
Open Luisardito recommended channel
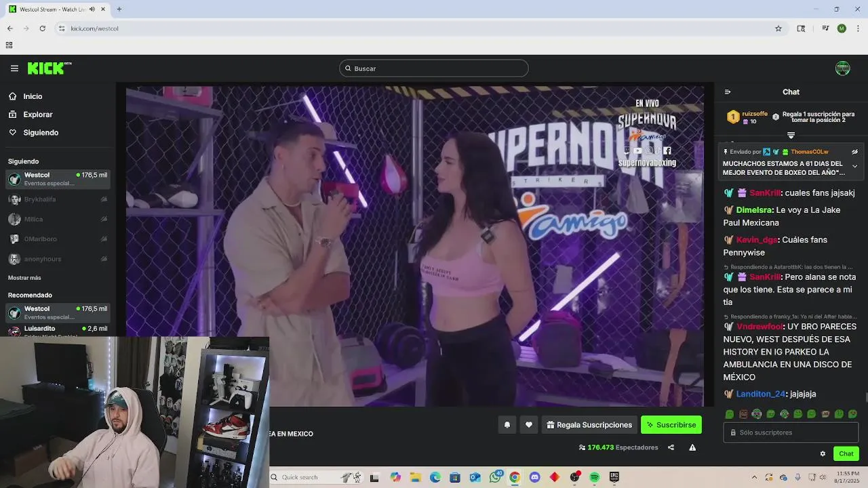pos(58,330)
